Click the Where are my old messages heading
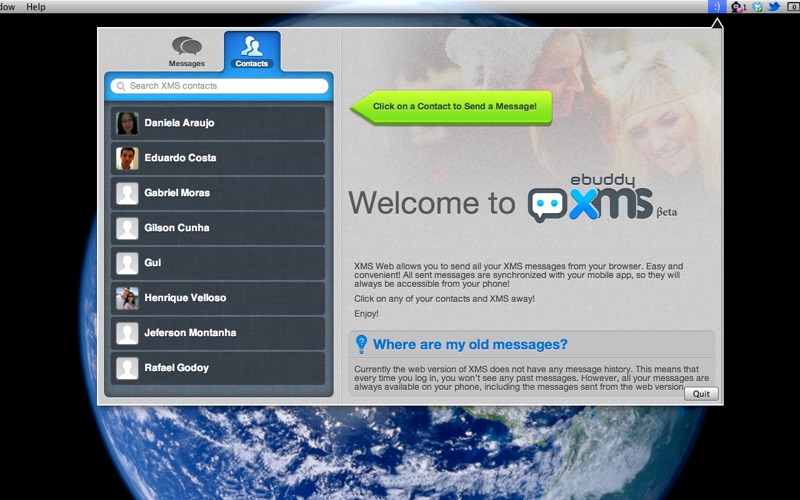The image size is (800, 500). 470,344
